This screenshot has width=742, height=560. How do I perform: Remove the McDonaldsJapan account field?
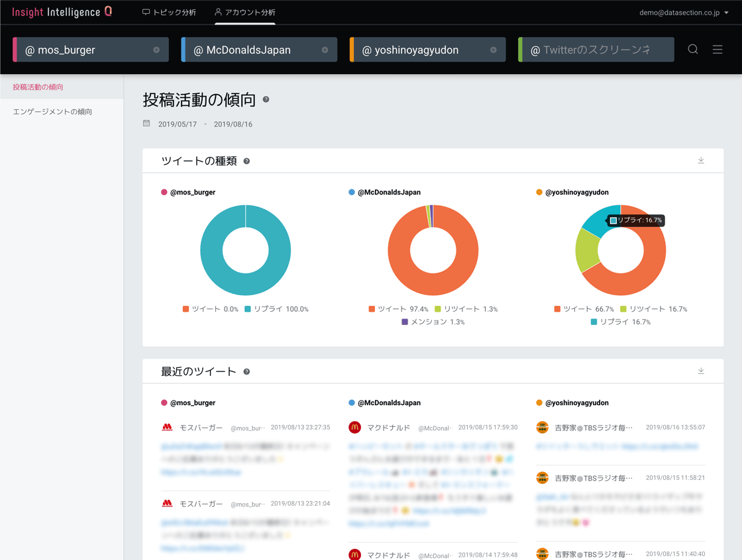coord(325,50)
